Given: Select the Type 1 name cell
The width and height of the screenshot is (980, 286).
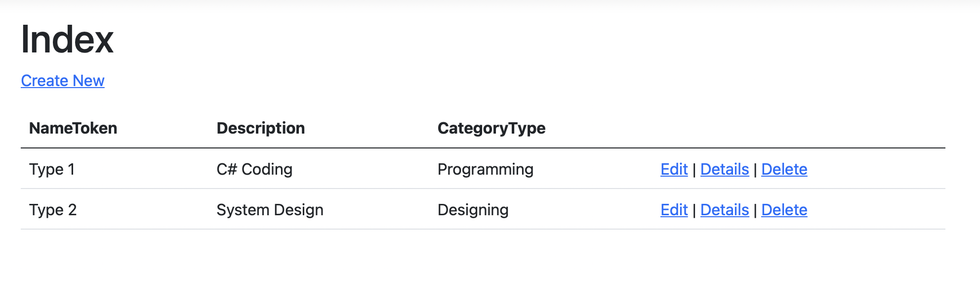Looking at the screenshot, I should [x=52, y=169].
